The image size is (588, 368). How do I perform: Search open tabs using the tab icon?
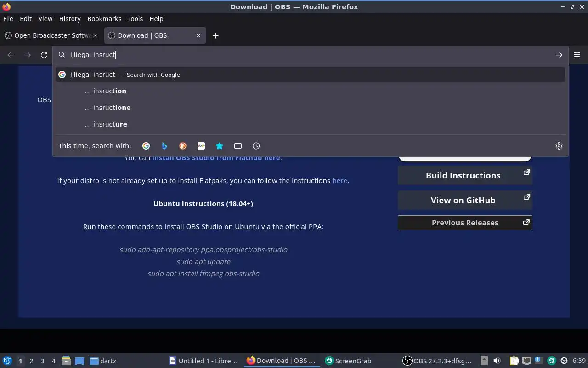tap(238, 146)
